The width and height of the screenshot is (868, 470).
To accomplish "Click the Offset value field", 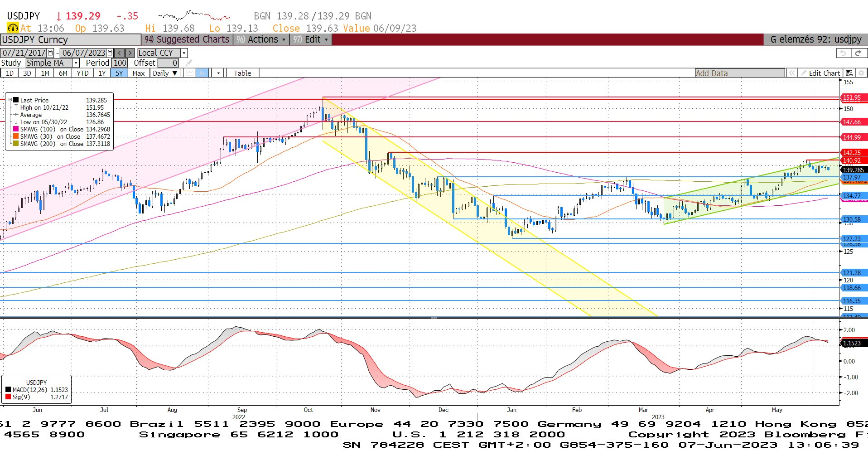I will coord(168,63).
